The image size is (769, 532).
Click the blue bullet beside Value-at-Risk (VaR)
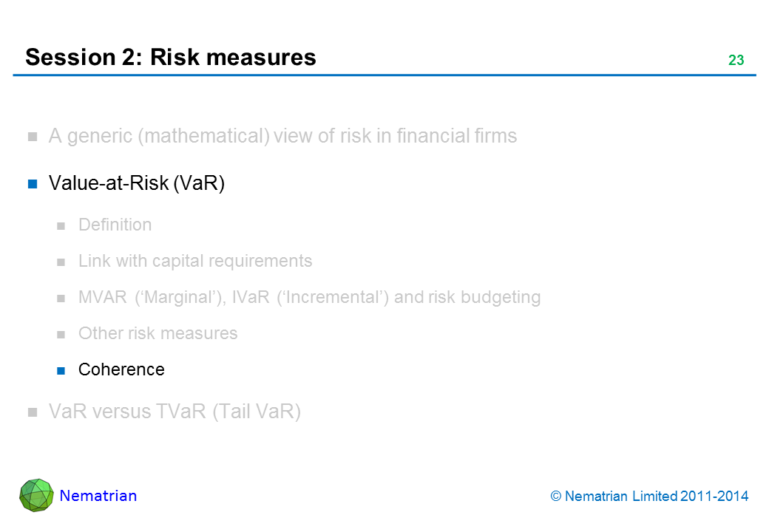pos(33,185)
